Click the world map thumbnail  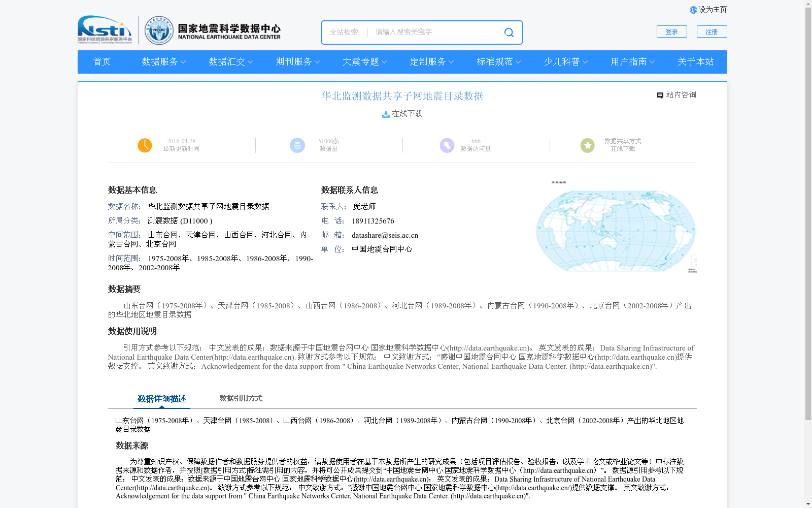coord(616,227)
